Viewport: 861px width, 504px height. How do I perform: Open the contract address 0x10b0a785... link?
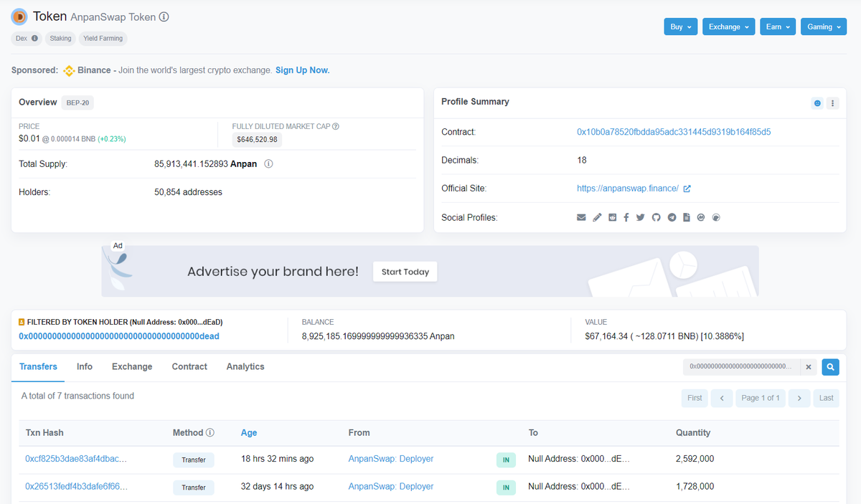[674, 132]
